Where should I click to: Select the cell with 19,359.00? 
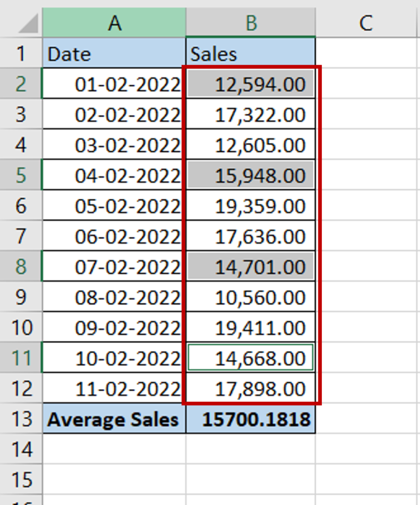click(x=251, y=206)
